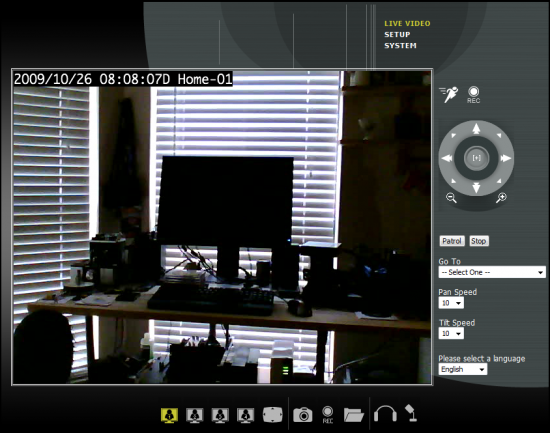Select the third video profile monitor icon
Image resolution: width=550 pixels, height=433 pixels.
click(x=220, y=415)
